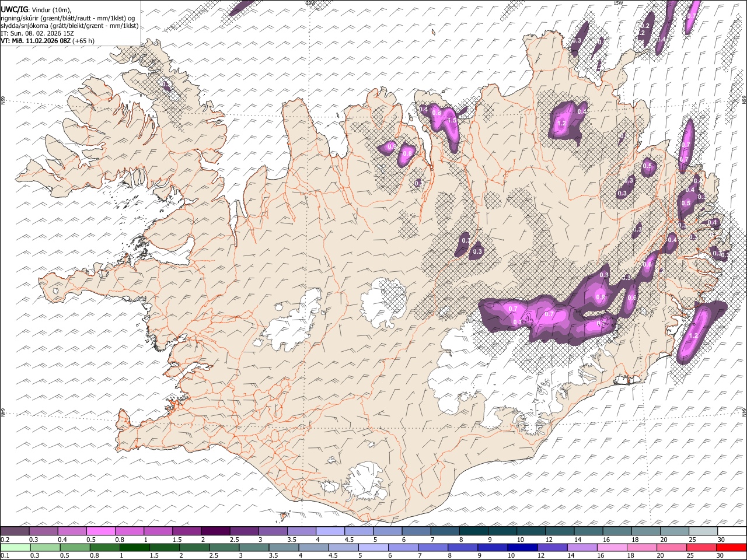Select the 4 mm lavender snow legend swatch
747x560 pixels.
tap(330, 531)
